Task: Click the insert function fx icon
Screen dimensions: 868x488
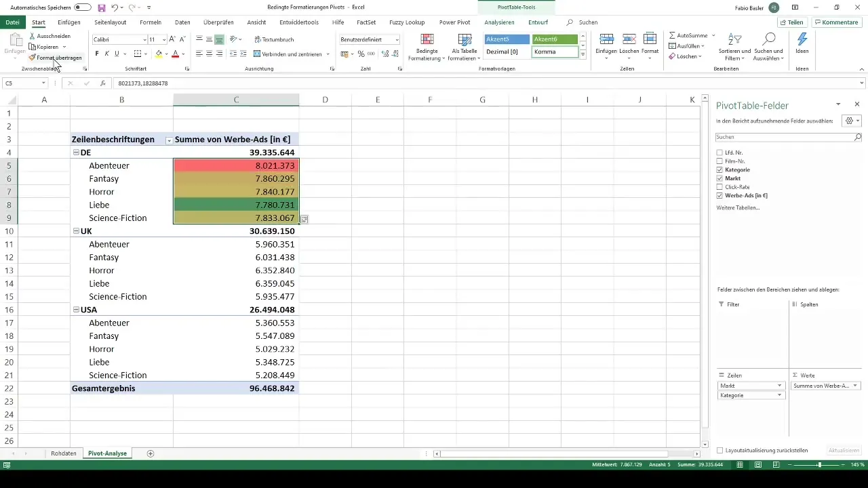Action: pos(102,83)
